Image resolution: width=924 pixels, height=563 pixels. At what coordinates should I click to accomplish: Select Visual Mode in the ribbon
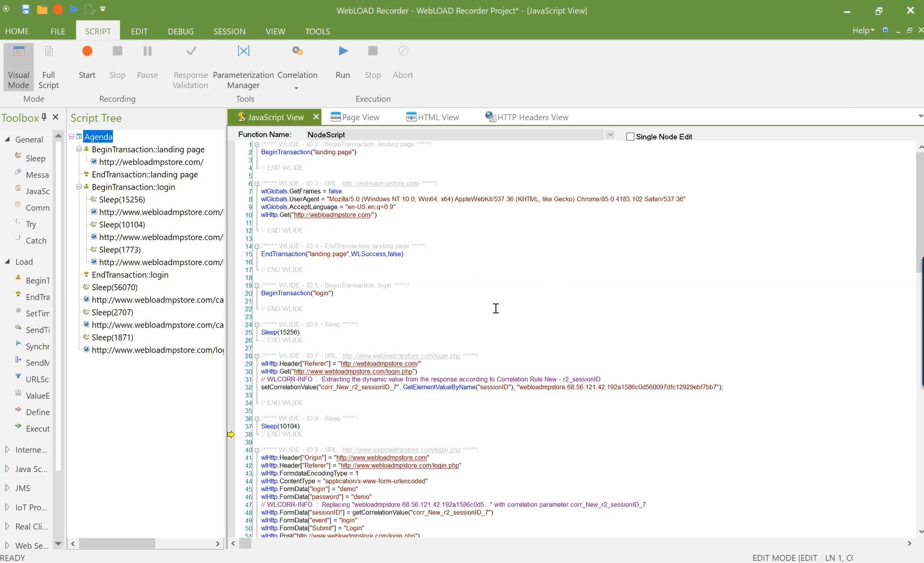tap(19, 67)
